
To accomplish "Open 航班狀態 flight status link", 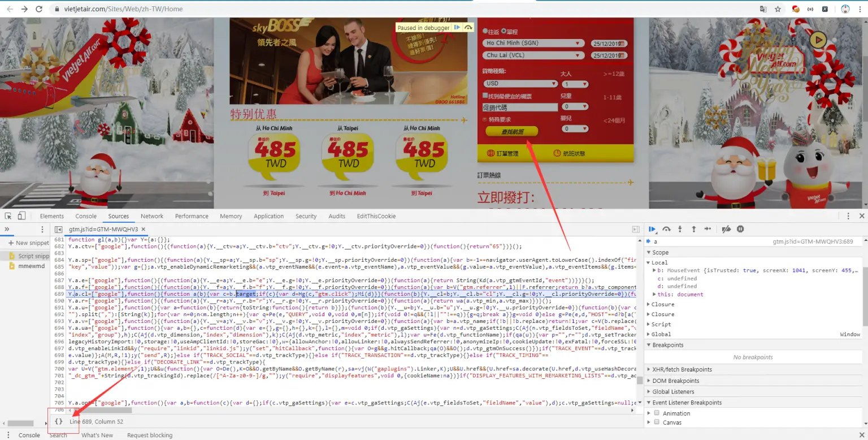I will (570, 153).
